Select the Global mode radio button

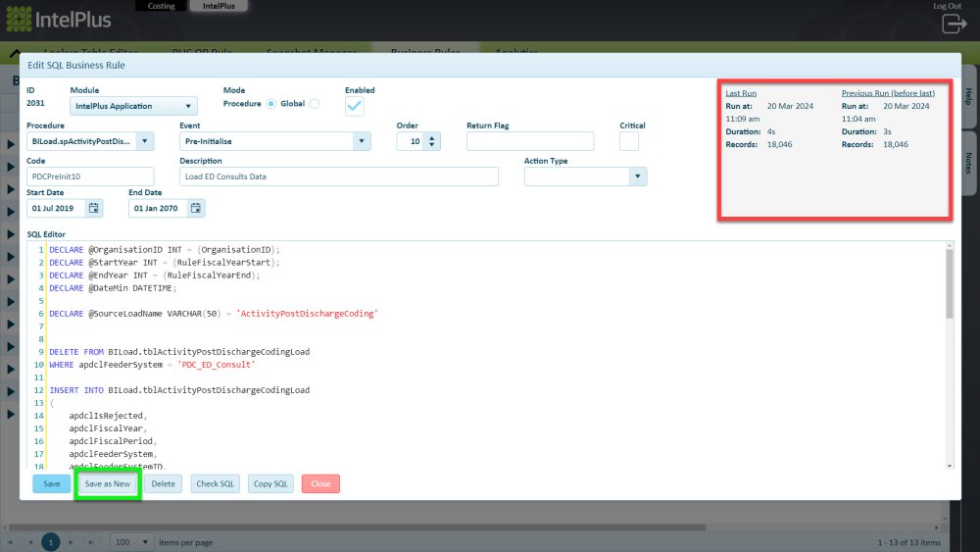[315, 104]
